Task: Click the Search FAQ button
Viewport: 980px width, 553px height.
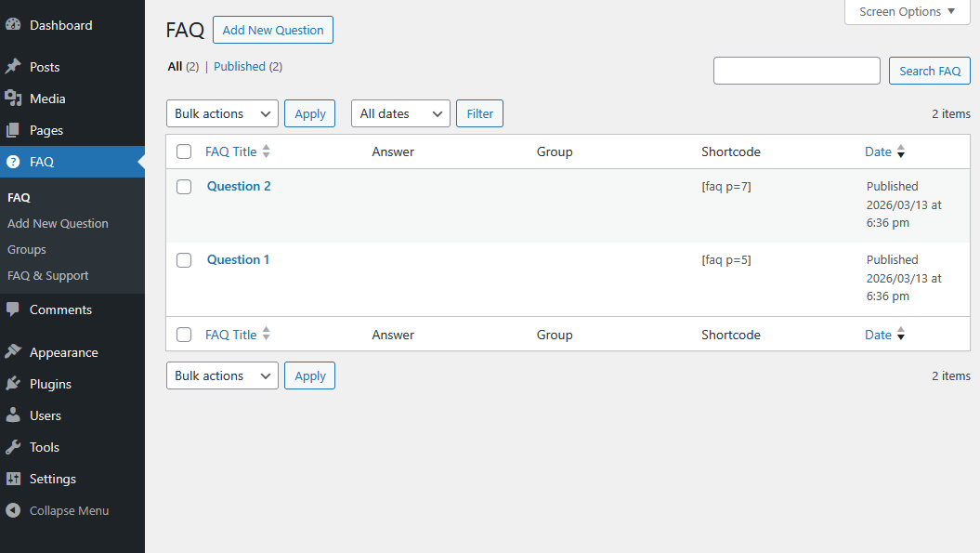Action: pyautogui.click(x=930, y=71)
